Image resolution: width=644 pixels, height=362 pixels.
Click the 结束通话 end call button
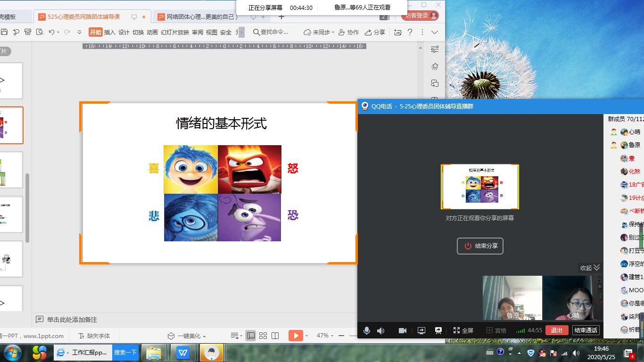[x=586, y=330]
